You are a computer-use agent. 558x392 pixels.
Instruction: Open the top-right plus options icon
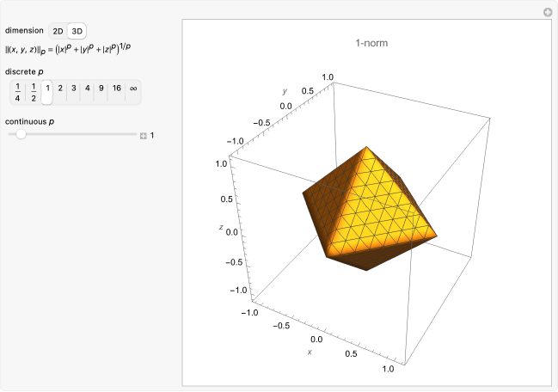pos(547,12)
